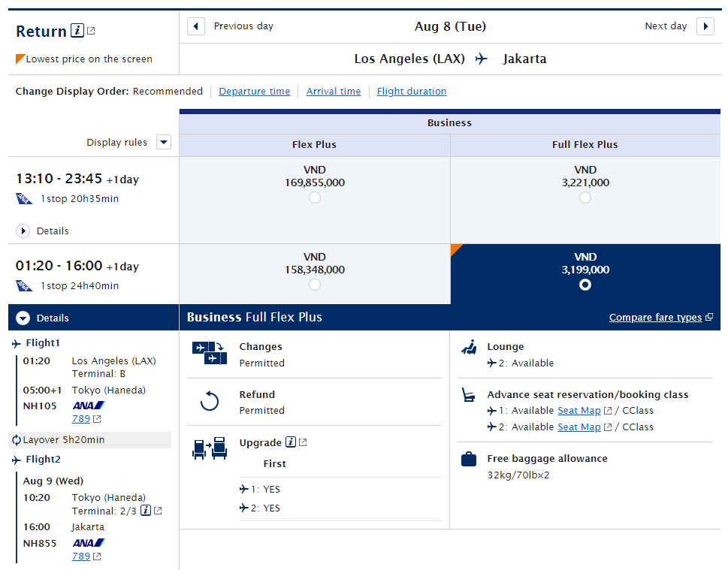Click the 789 aircraft link under NH105
728x570 pixels.
80,419
